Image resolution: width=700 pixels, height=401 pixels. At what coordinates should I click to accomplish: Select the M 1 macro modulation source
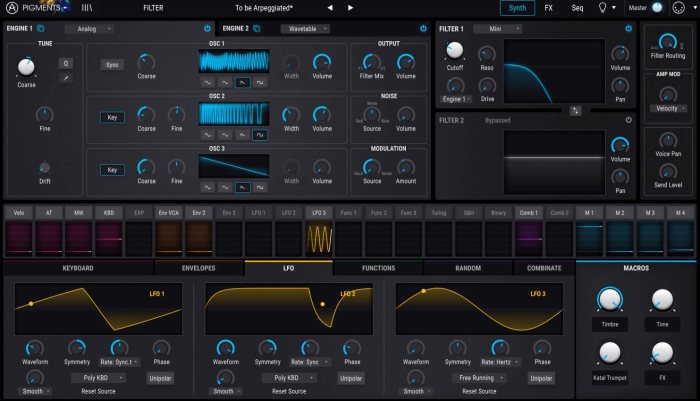[589, 213]
